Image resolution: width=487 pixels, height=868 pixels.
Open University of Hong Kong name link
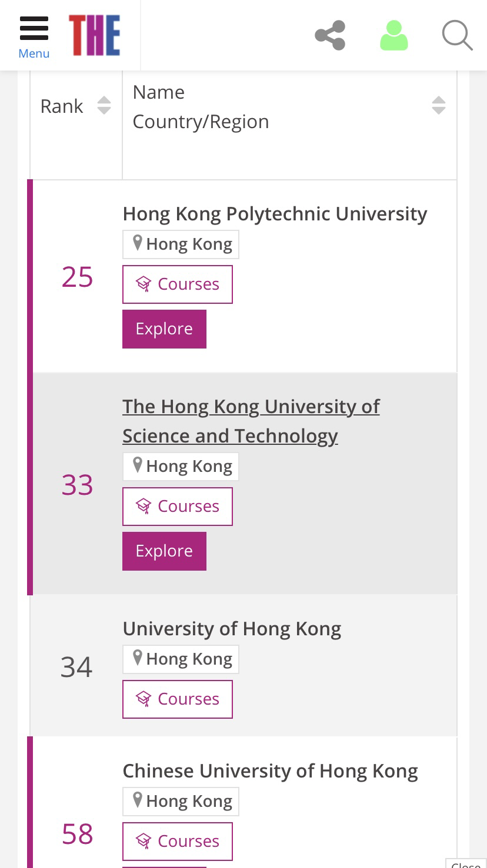232,629
